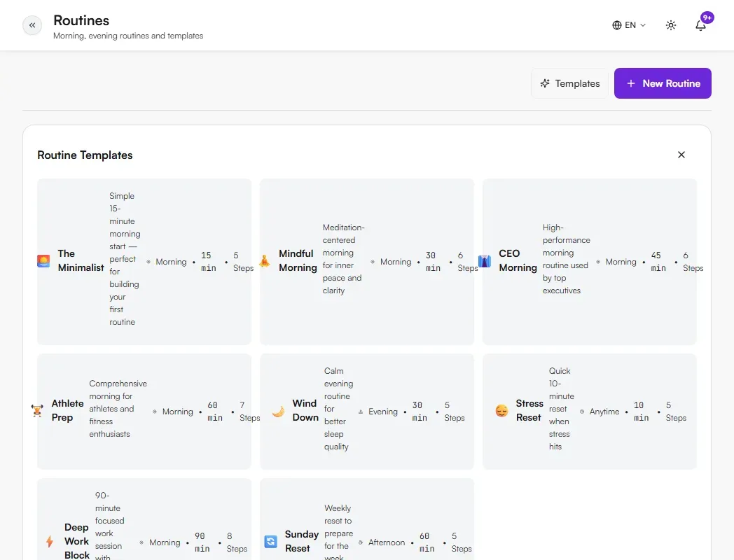Select The Minimalist template title

[81, 260]
